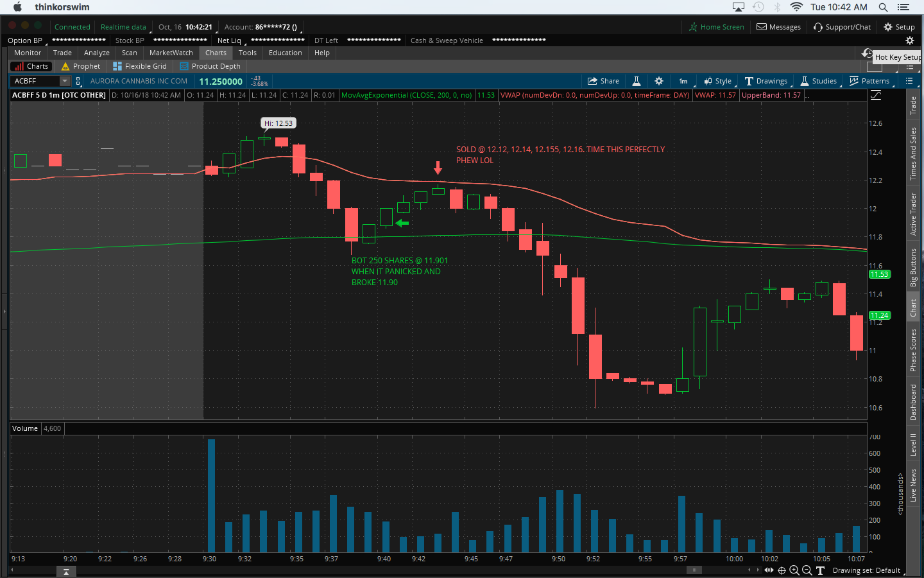Select the text drawing tool icon
The image size is (924, 578).
pos(820,570)
